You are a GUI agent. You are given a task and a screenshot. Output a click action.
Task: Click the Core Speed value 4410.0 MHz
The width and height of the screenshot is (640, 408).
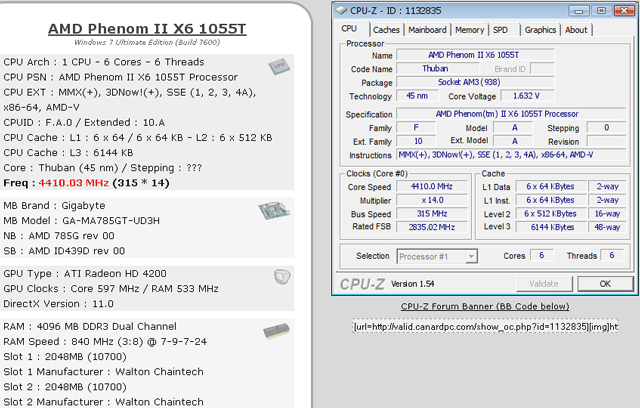(432, 186)
